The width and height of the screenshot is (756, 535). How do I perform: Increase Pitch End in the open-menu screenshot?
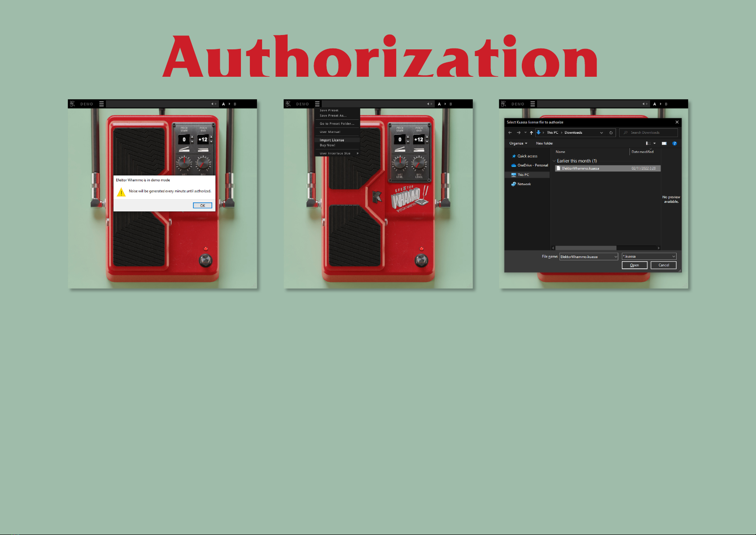(x=427, y=137)
